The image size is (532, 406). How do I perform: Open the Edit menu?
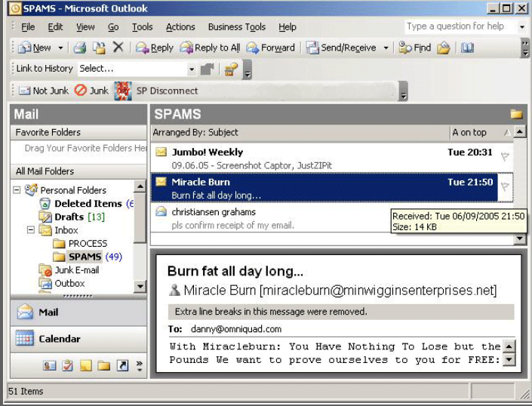tap(55, 27)
